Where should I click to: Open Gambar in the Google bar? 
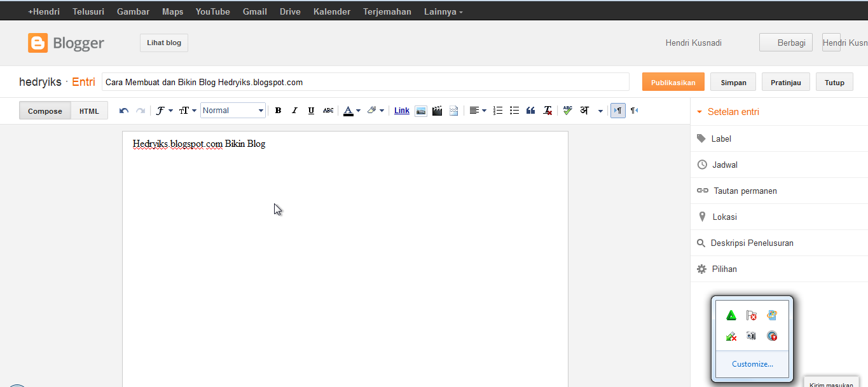(x=133, y=11)
